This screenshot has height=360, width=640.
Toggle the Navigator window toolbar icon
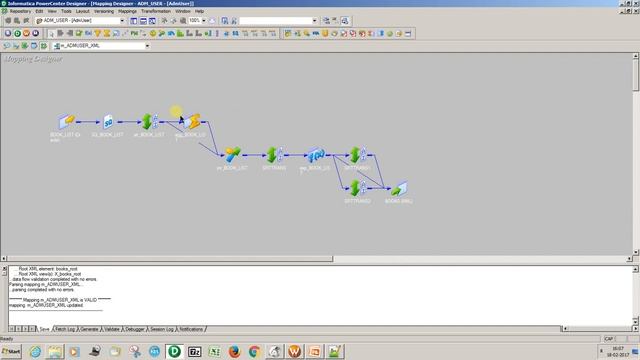tap(133, 21)
